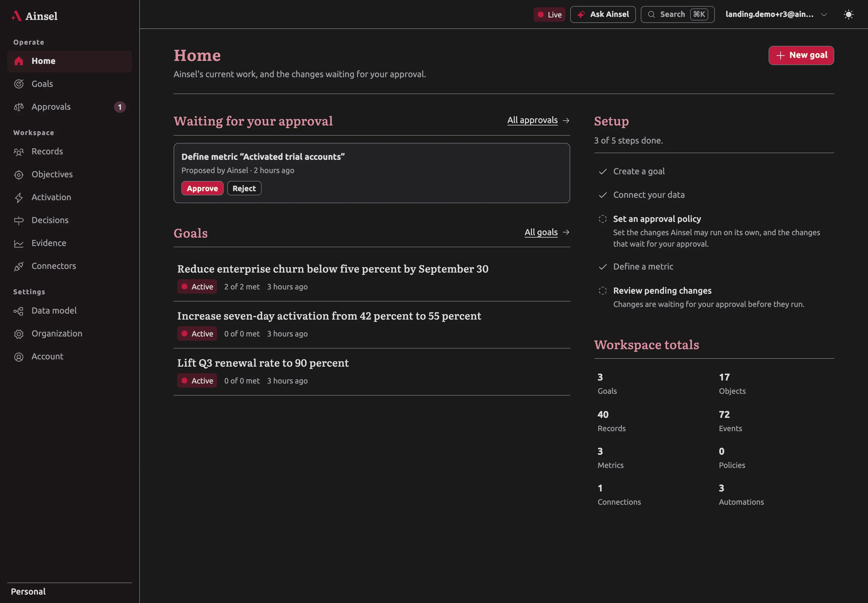Click the Data model hierarchy icon
This screenshot has height=603, width=868.
18,311
